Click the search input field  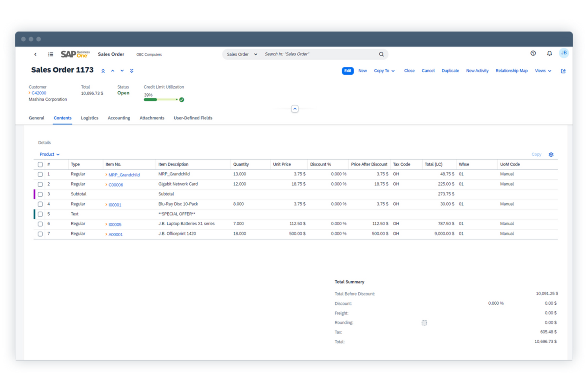pos(320,54)
